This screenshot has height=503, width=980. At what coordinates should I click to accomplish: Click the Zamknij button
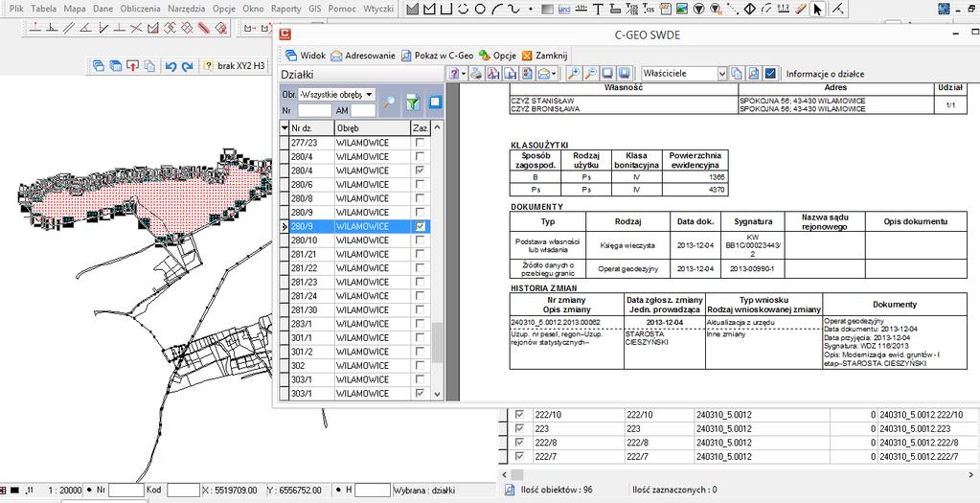coord(543,55)
